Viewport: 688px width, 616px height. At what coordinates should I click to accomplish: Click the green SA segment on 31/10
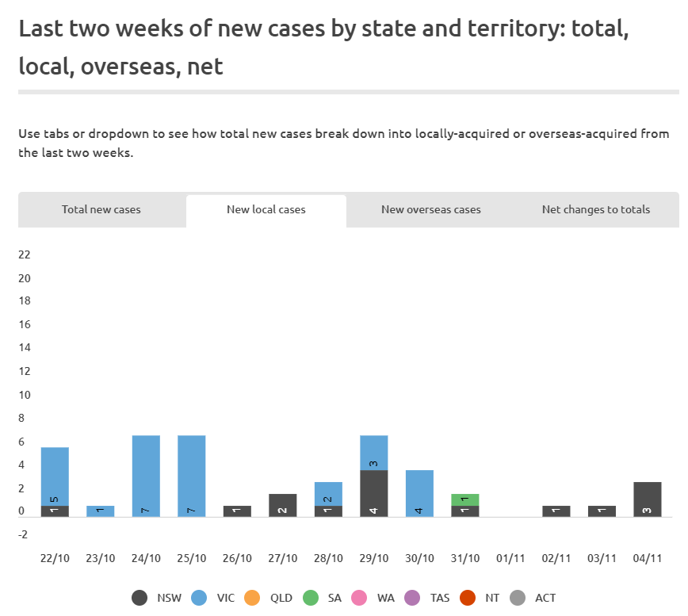pyautogui.click(x=465, y=499)
